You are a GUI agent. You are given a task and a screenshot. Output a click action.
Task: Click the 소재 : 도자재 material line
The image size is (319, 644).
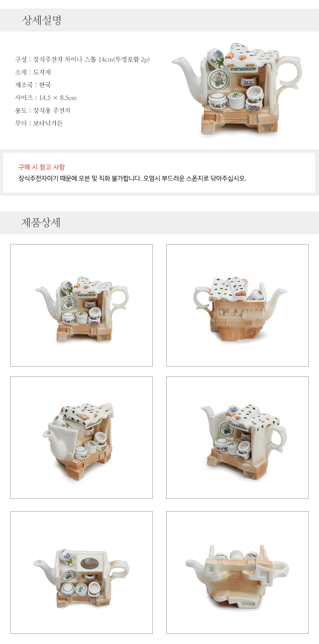pyautogui.click(x=33, y=72)
